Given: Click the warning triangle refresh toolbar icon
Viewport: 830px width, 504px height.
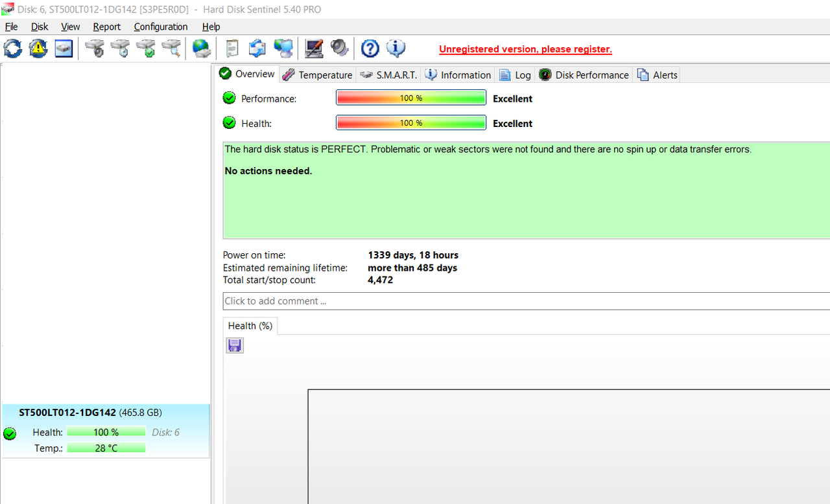Looking at the screenshot, I should coord(38,48).
